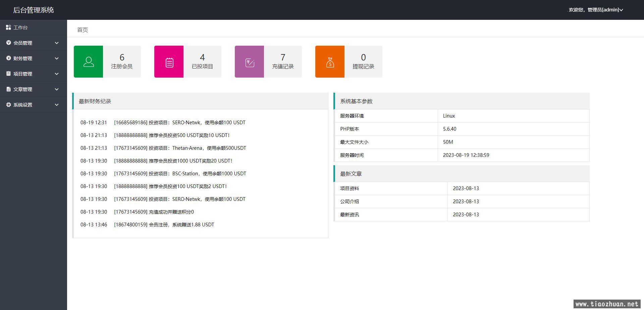Open the 工作台 menu item
This screenshot has width=644, height=310.
pos(34,28)
